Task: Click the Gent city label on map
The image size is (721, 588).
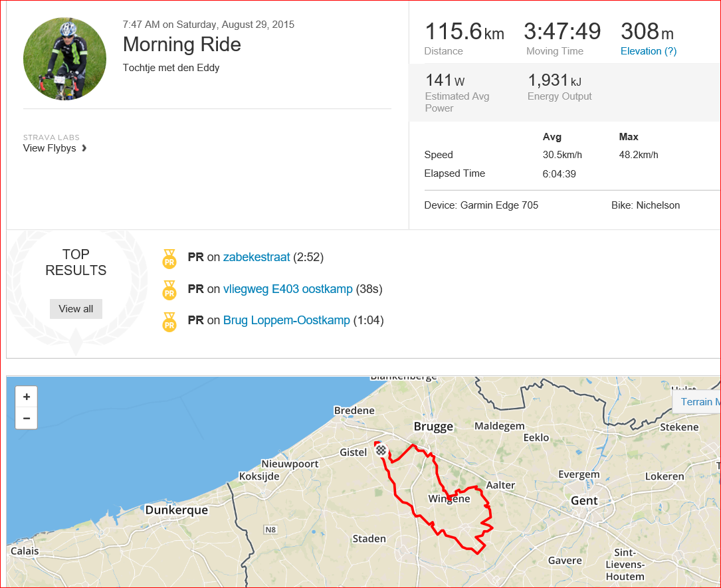Action: pos(584,501)
